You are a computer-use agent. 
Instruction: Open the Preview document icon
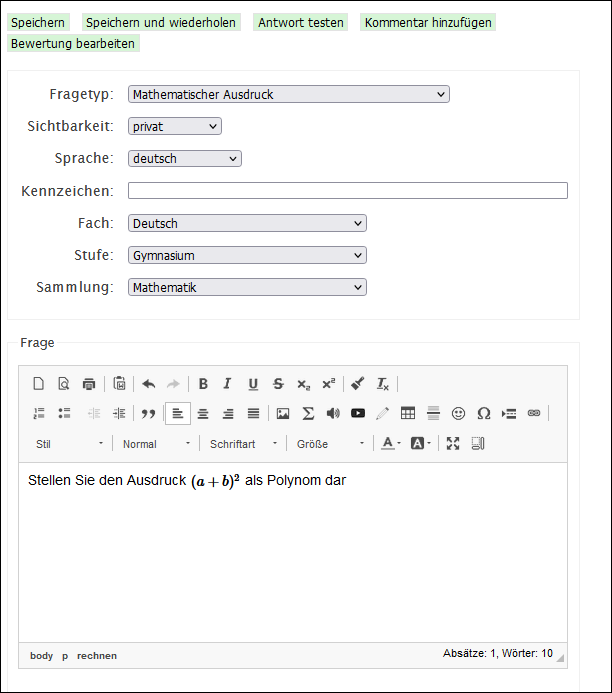coord(64,384)
